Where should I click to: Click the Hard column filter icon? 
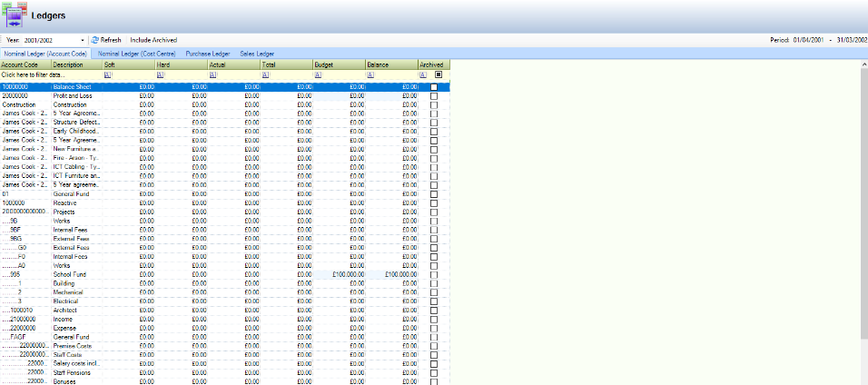[161, 75]
